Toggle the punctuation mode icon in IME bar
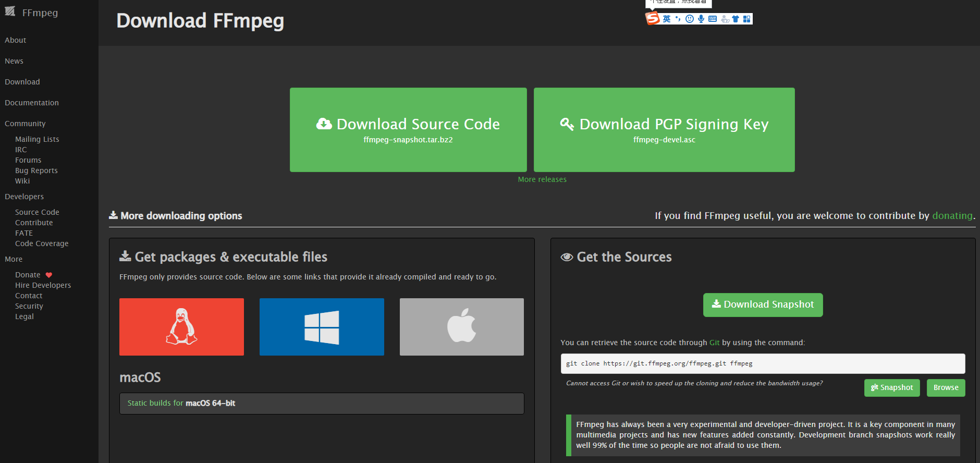 pyautogui.click(x=678, y=19)
